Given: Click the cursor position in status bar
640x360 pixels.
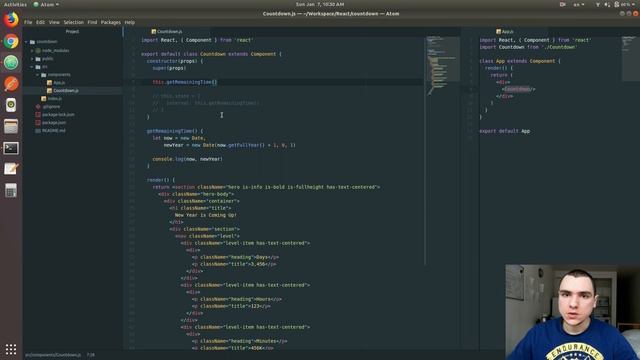Looking at the screenshot, I should point(91,355).
